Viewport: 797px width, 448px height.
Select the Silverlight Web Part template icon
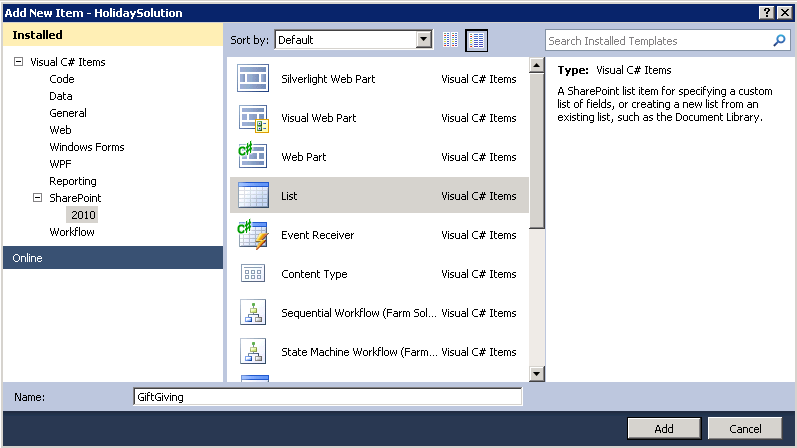pos(253,78)
